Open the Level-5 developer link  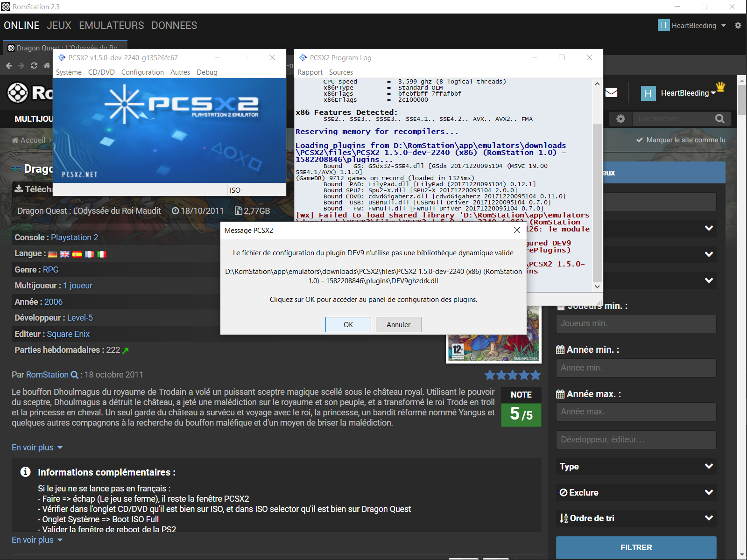pyautogui.click(x=80, y=318)
